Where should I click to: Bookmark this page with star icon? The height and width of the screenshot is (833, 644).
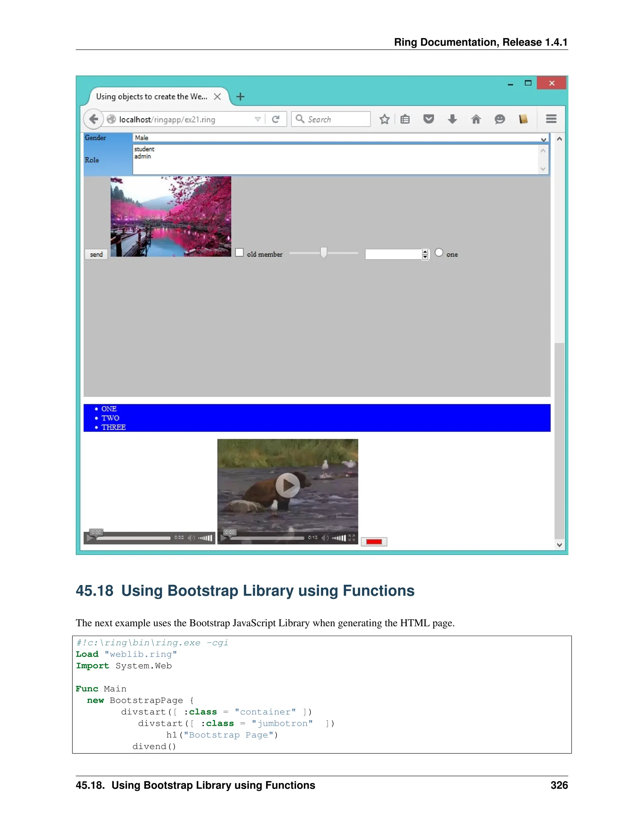point(385,119)
